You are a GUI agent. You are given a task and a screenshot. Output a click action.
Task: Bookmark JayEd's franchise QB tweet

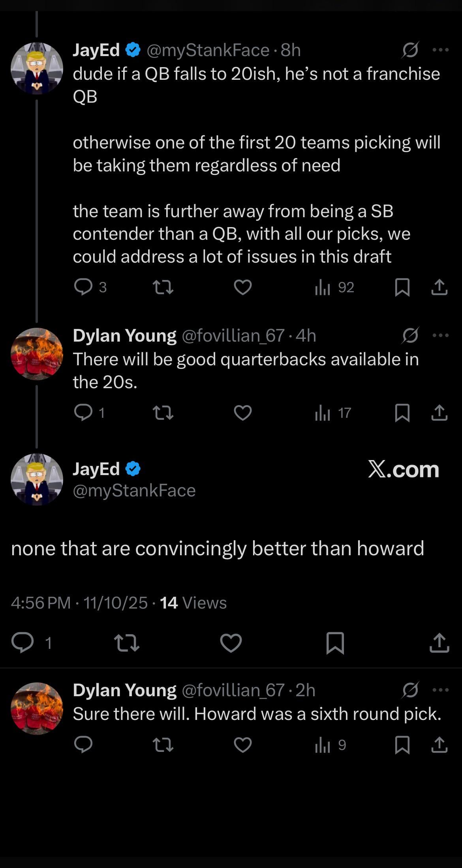(402, 287)
